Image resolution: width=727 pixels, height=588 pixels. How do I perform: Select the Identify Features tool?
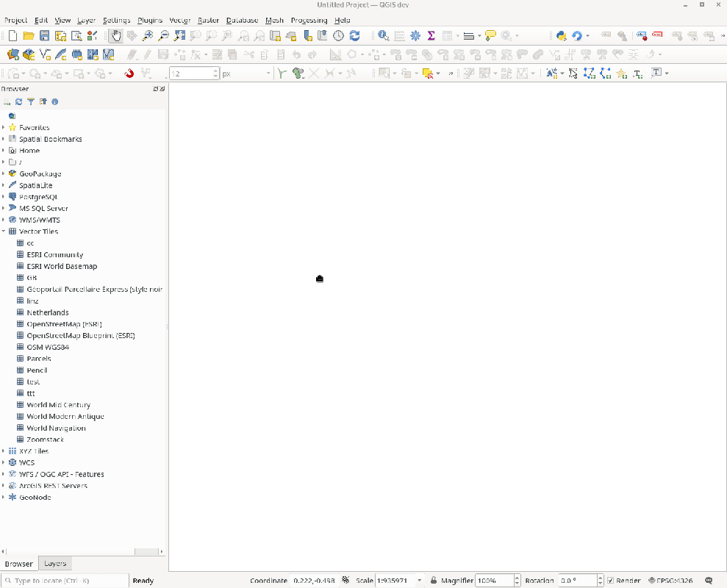pyautogui.click(x=383, y=35)
